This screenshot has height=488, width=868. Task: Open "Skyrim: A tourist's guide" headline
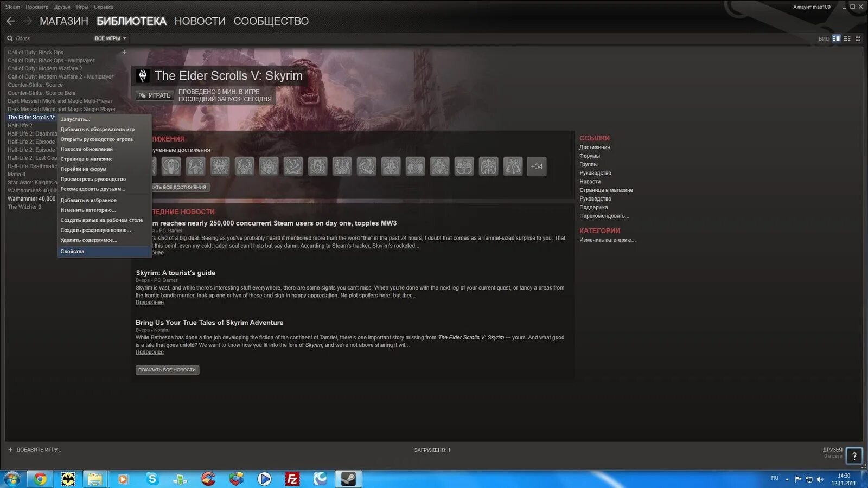pos(175,273)
